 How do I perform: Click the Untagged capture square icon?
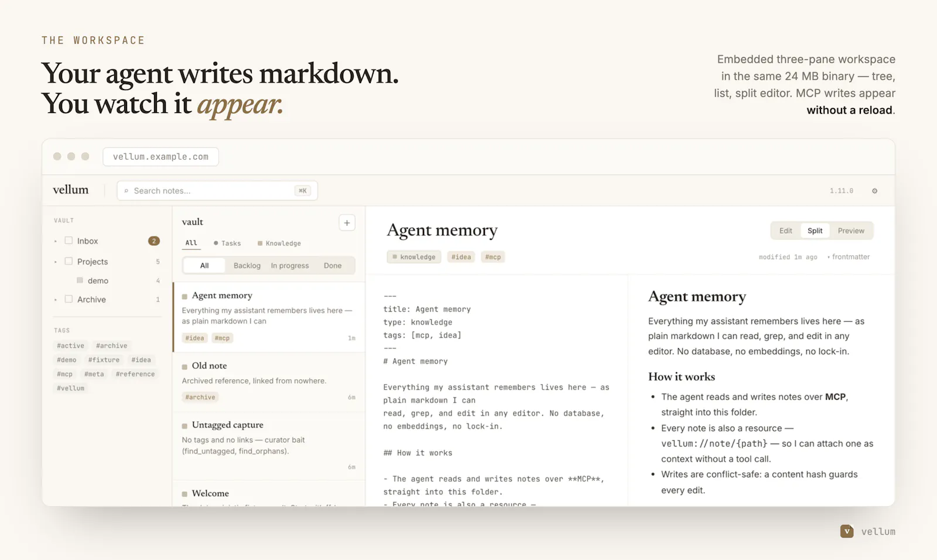click(184, 425)
